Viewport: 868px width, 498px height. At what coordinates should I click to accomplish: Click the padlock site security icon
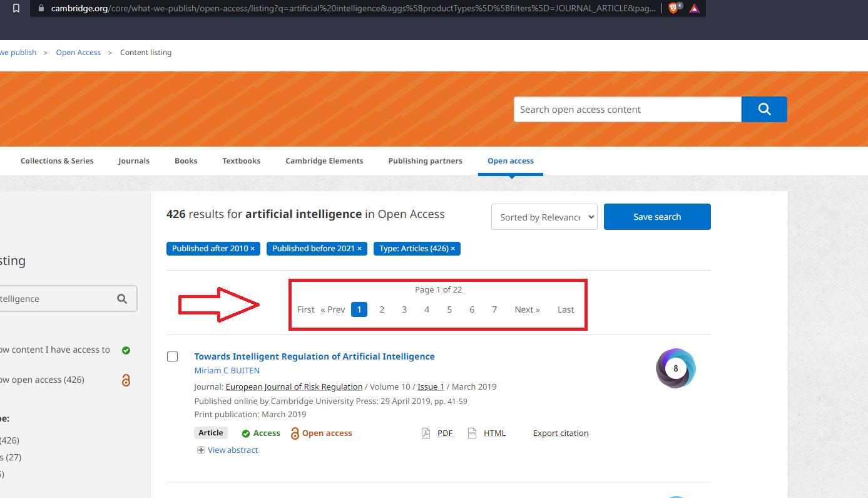[x=41, y=8]
